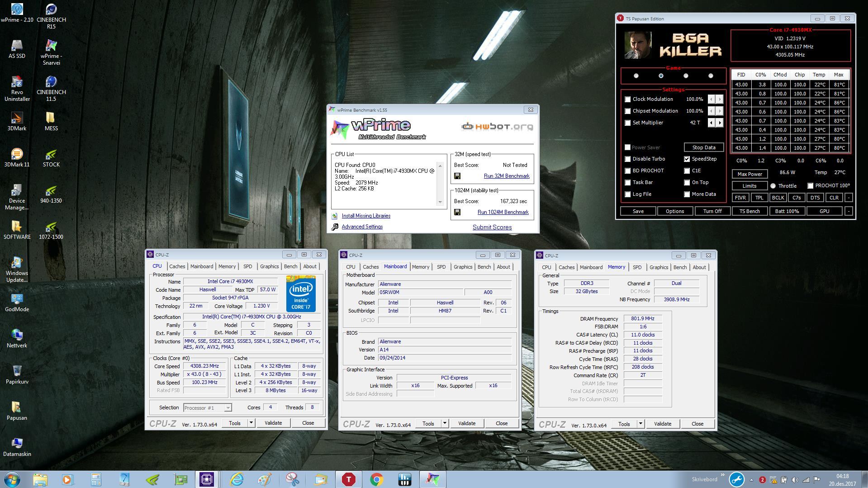Expand the Skrivebord toolbar chevron
Screen dimensions: 868x488
coord(722,476)
